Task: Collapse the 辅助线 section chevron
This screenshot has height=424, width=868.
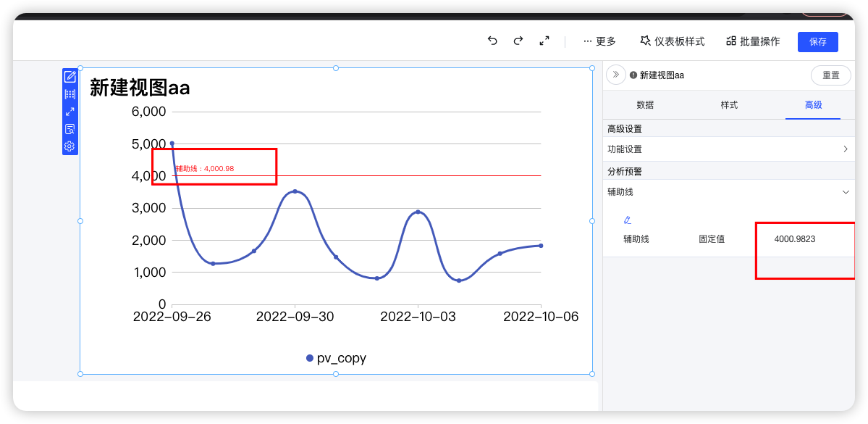Action: [846, 192]
